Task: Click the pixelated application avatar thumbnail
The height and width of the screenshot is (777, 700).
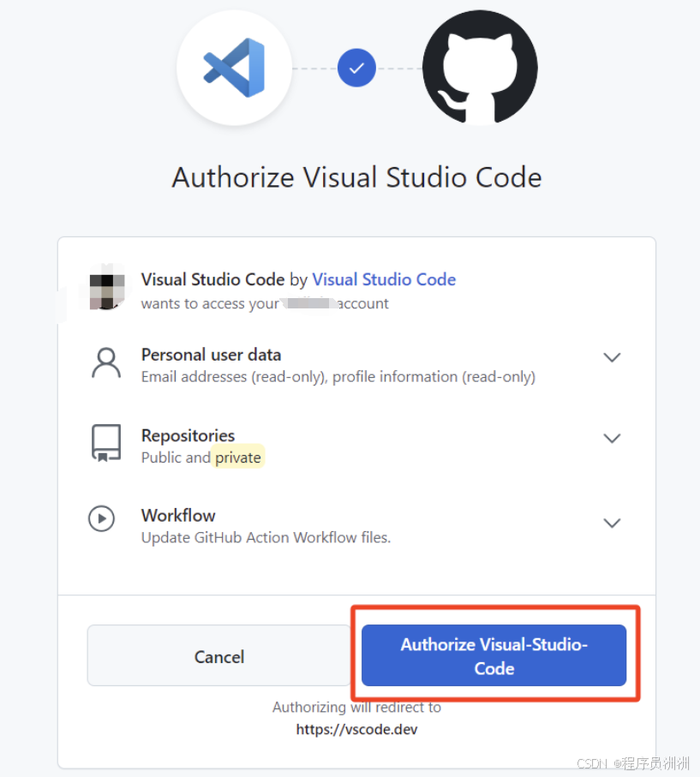Action: pos(106,291)
